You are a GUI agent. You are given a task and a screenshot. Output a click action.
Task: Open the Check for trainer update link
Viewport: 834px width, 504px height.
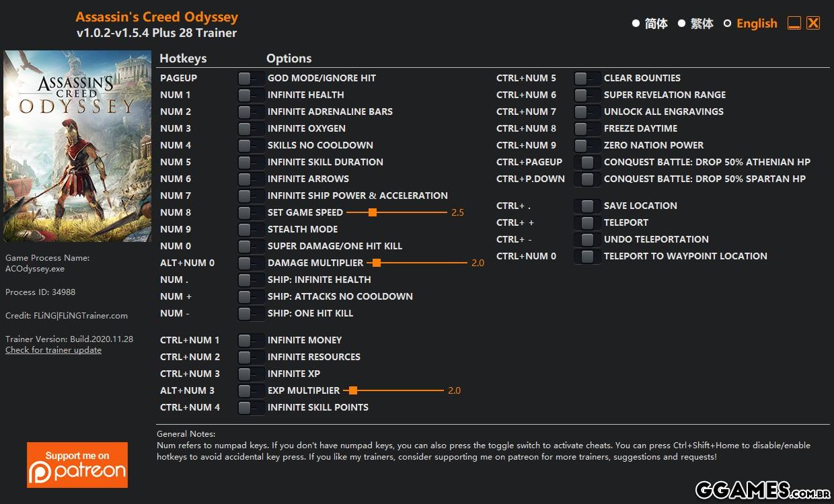coord(54,350)
